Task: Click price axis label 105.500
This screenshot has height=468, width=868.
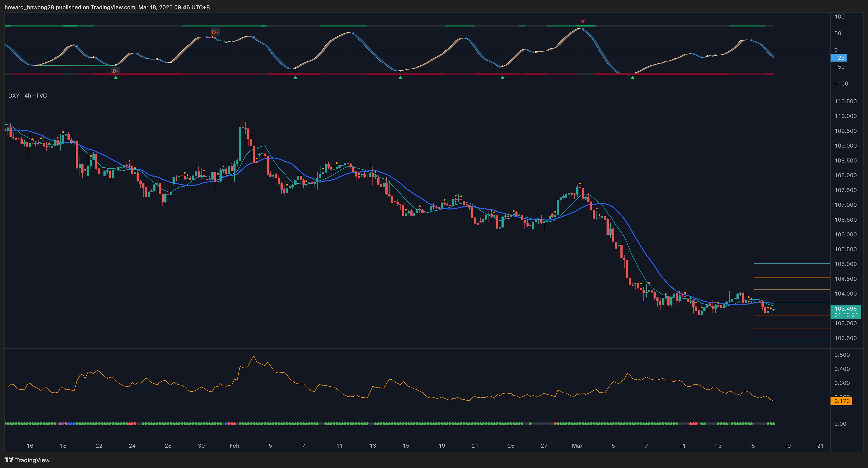Action: point(845,249)
